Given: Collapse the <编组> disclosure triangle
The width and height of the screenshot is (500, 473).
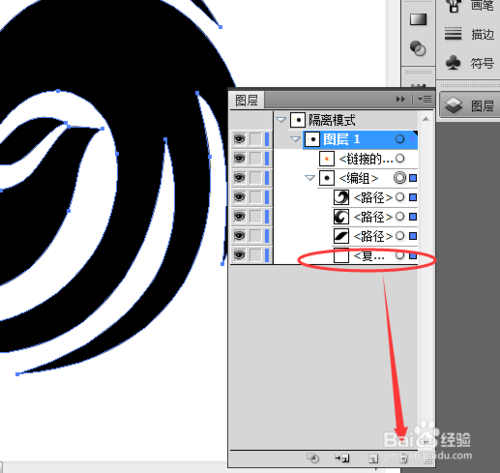Looking at the screenshot, I should pyautogui.click(x=310, y=178).
